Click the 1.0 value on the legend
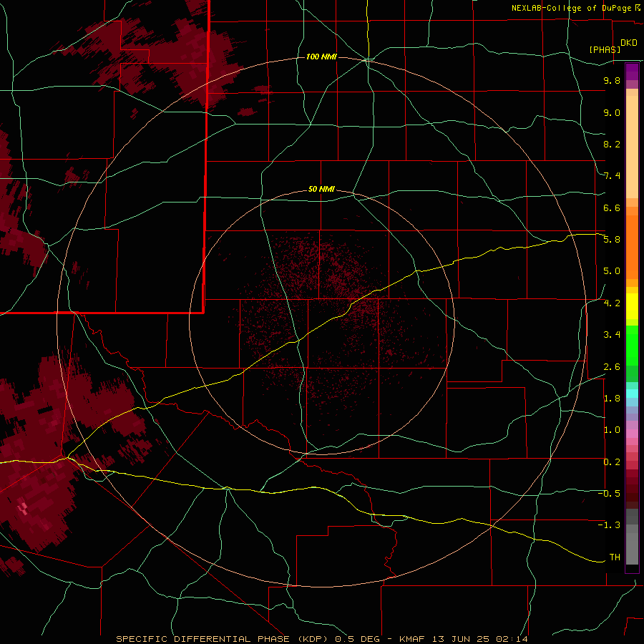Viewport: 644px width, 644px height. [x=612, y=430]
